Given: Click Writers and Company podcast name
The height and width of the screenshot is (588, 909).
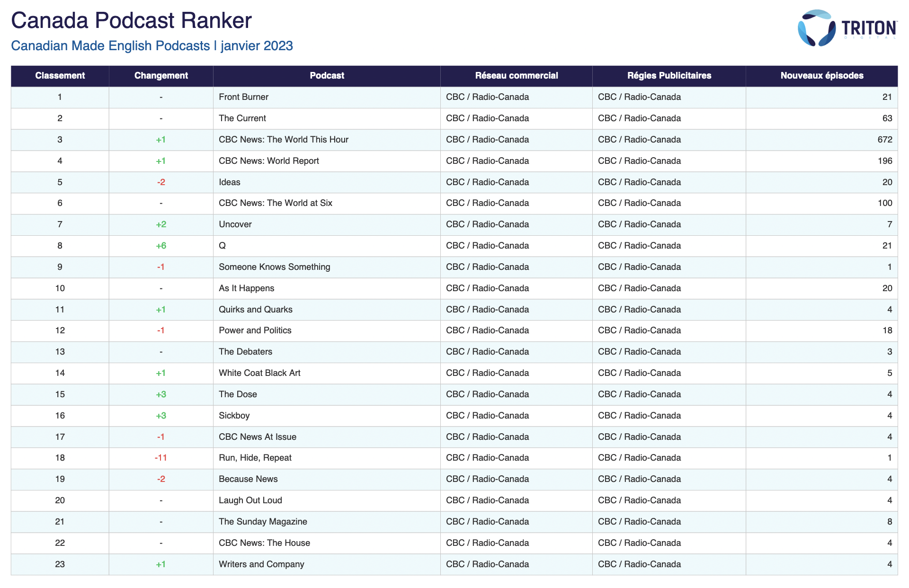Looking at the screenshot, I should (261, 564).
